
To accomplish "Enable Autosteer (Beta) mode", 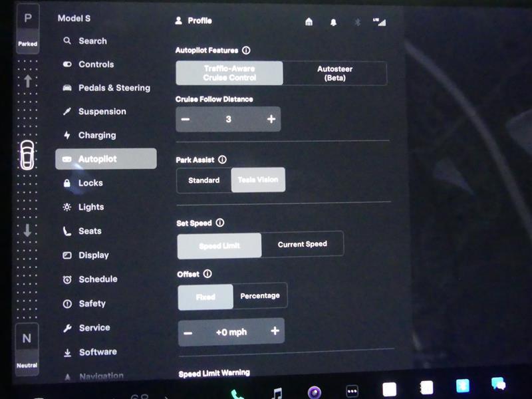I will click(336, 73).
